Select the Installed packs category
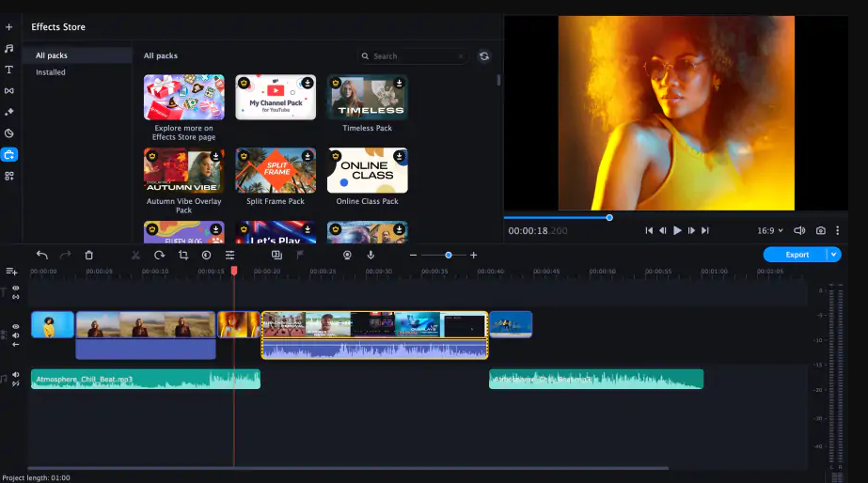The width and height of the screenshot is (868, 483). click(51, 72)
